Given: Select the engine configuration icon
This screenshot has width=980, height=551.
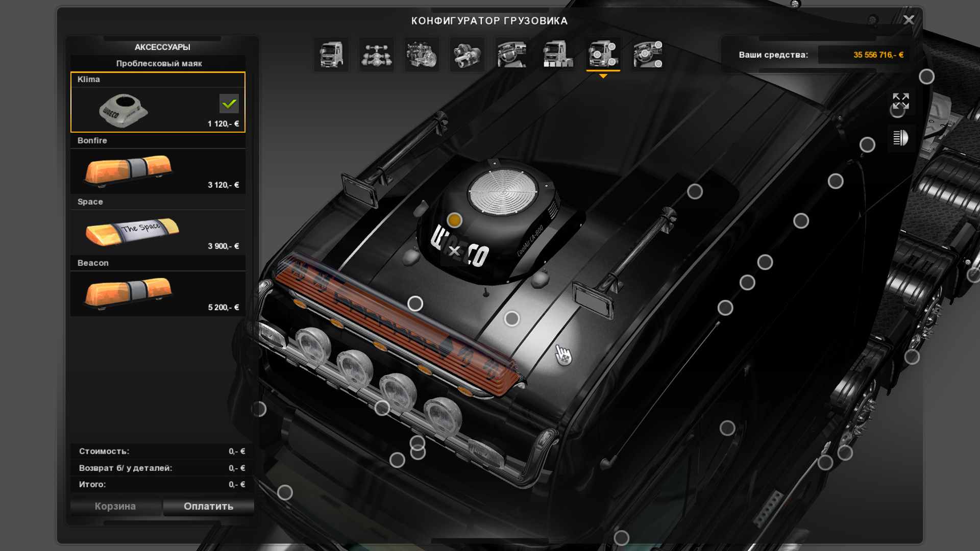Looking at the screenshot, I should click(x=422, y=55).
